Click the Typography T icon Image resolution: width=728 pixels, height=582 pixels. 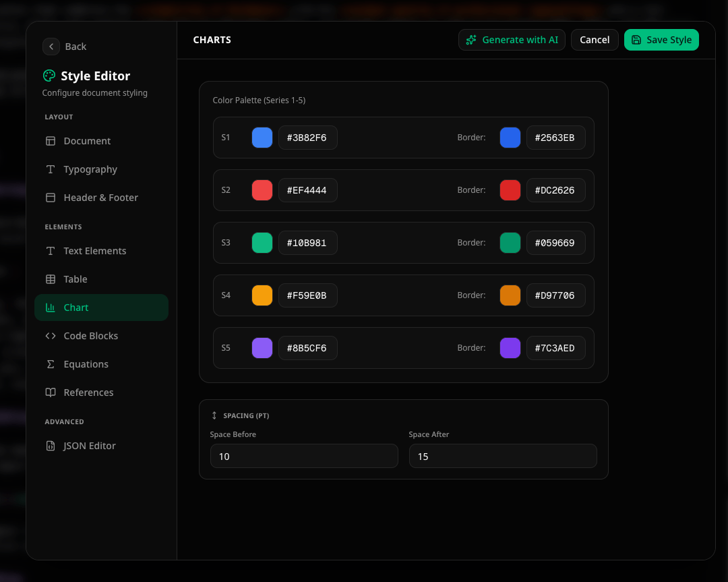click(51, 169)
